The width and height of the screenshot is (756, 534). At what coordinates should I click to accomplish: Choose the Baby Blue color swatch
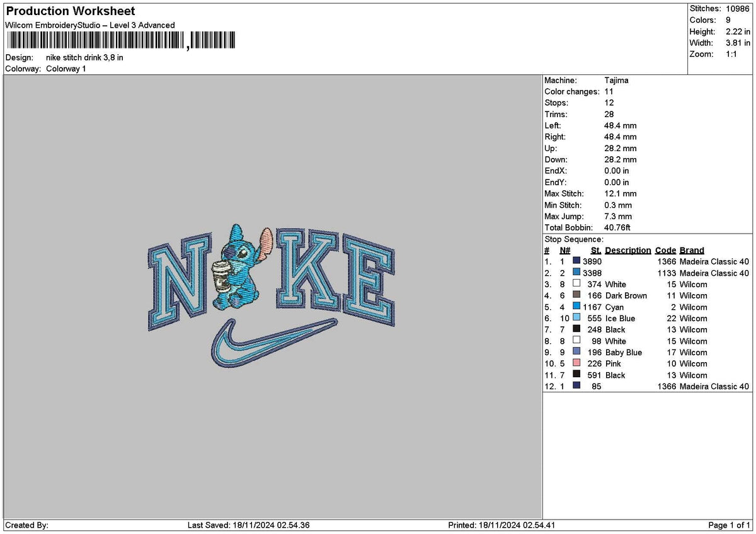pyautogui.click(x=576, y=352)
